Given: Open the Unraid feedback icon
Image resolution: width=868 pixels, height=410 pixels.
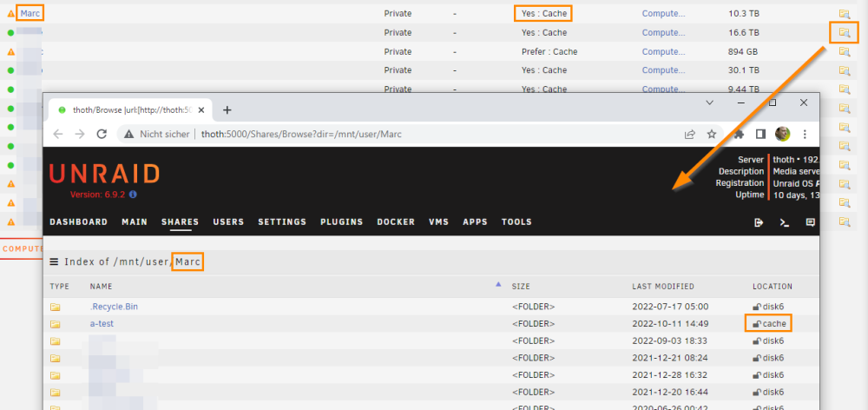Looking at the screenshot, I should (811, 222).
